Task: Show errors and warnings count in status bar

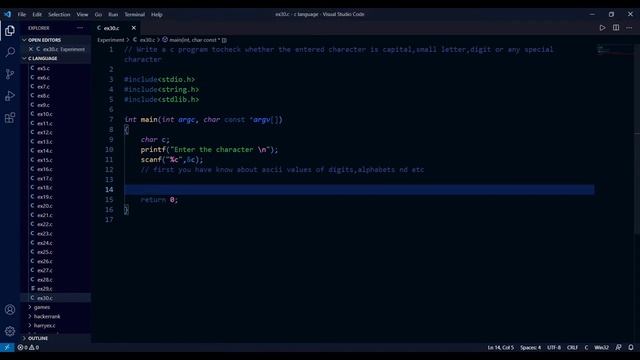Action: (x=28, y=347)
